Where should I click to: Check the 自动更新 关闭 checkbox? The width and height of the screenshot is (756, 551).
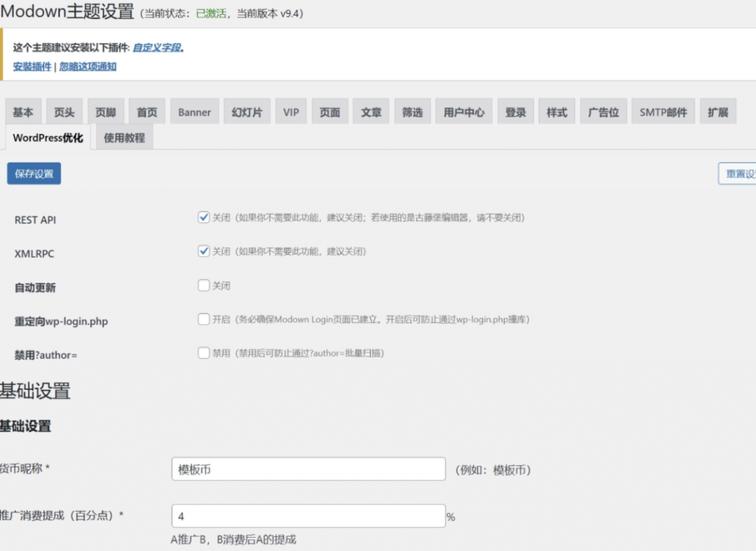click(204, 285)
